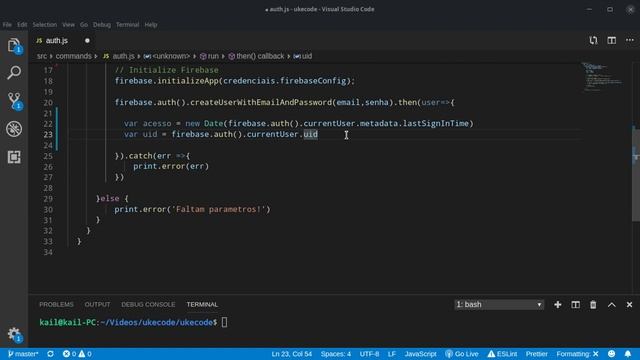Screen dimensions: 640x360
Task: Open the Selection menu
Action: [44, 24]
